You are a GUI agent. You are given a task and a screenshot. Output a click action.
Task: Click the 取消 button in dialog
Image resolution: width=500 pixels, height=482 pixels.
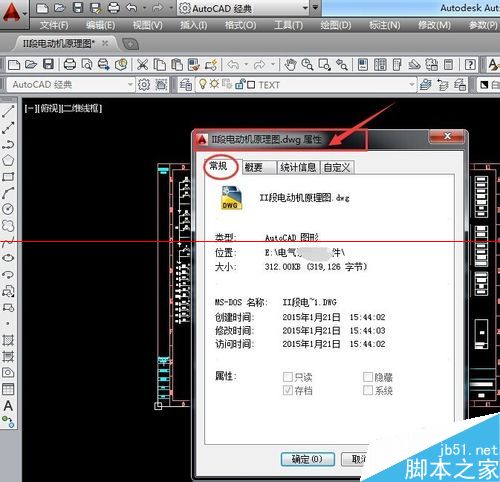click(x=355, y=459)
